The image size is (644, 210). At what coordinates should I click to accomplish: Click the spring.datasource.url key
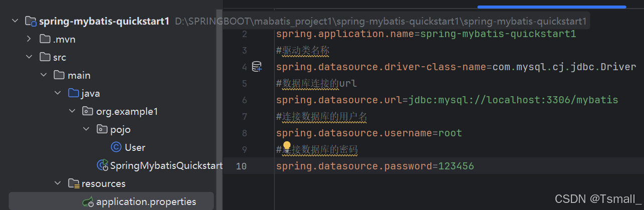coord(340,100)
